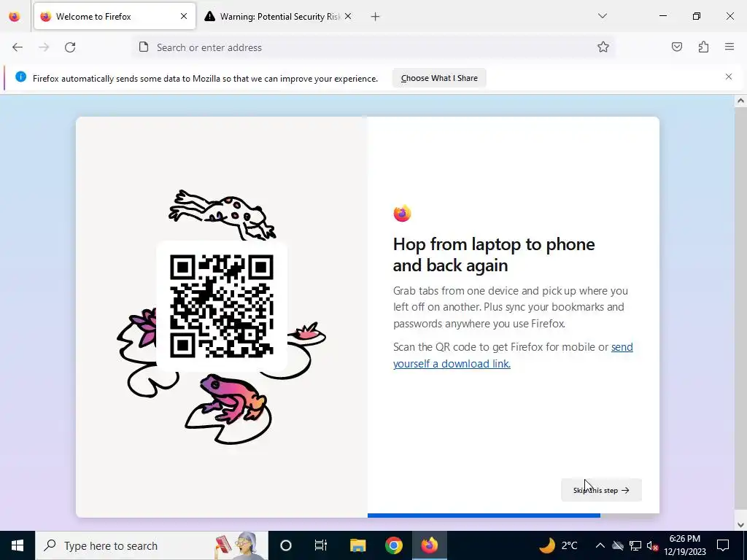The image size is (747, 560).
Task: Open the Save to Pocket icon
Action: tap(677, 47)
